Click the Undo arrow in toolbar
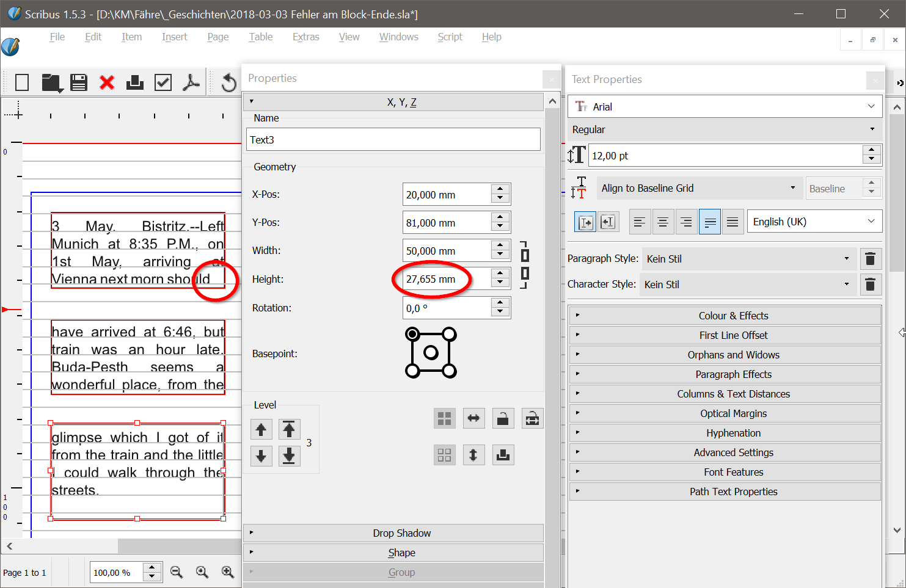 point(228,82)
